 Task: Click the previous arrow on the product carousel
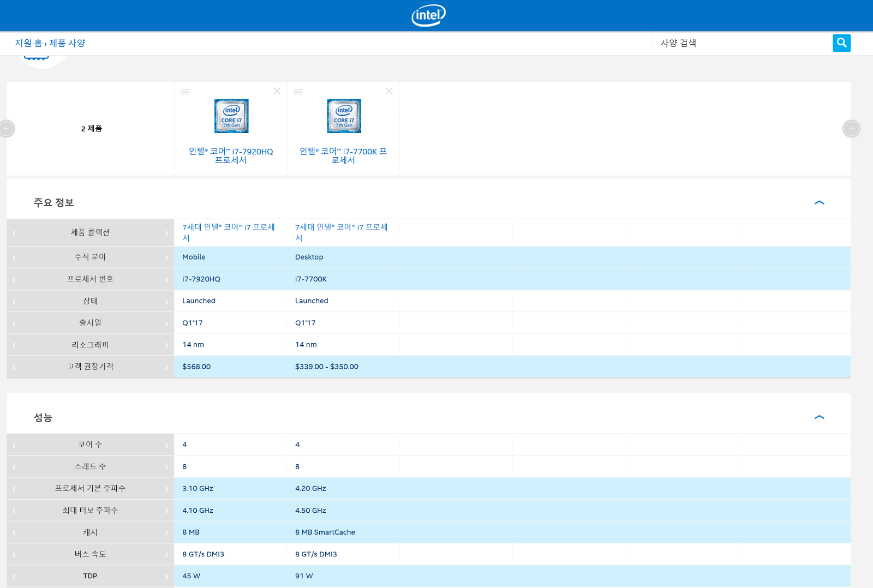tap(7, 129)
